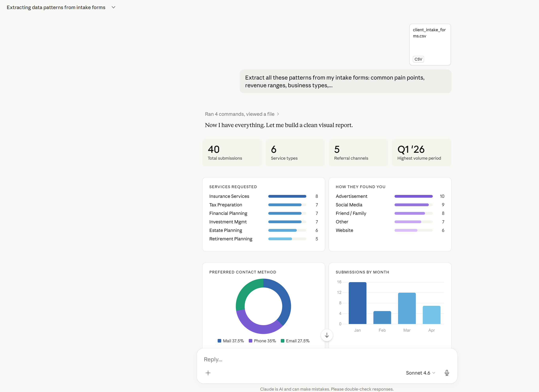Click the Feb bar in submissions chart
The image size is (539, 392).
(382, 318)
